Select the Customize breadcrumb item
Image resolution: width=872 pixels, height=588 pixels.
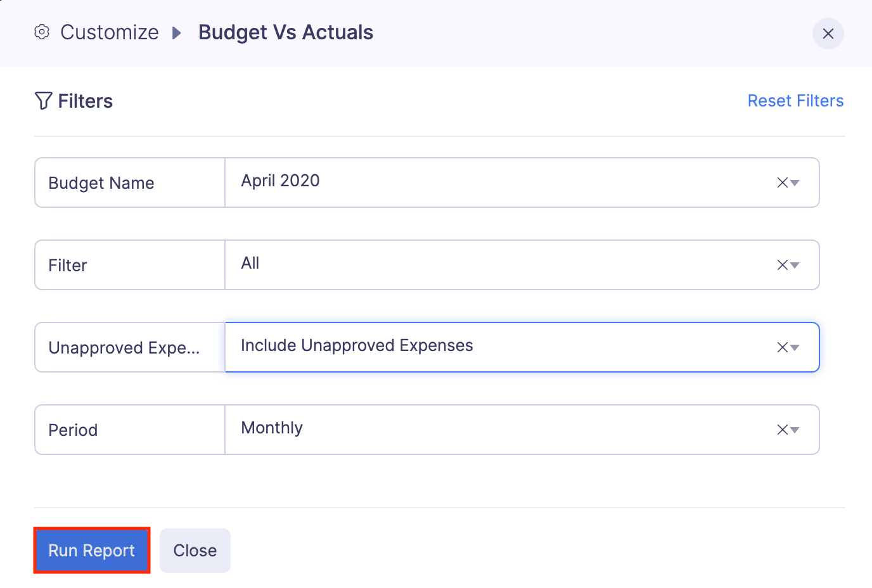click(109, 32)
